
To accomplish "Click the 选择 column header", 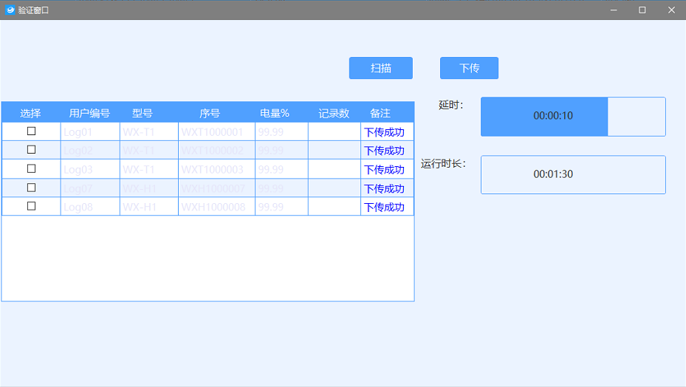I will [31, 113].
